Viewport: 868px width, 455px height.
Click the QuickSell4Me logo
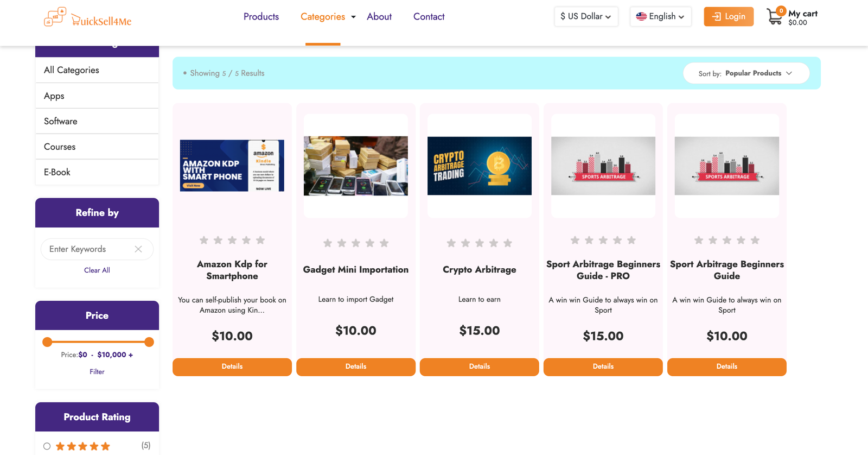click(87, 17)
